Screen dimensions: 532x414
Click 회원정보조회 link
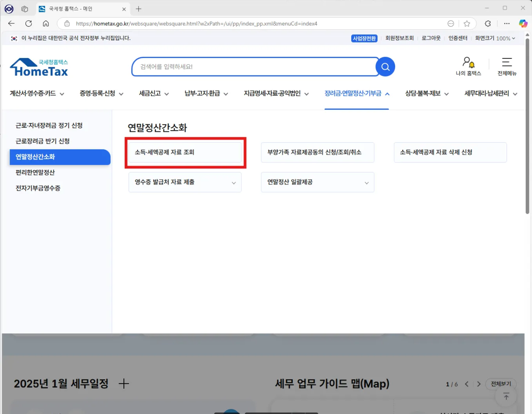tap(400, 38)
